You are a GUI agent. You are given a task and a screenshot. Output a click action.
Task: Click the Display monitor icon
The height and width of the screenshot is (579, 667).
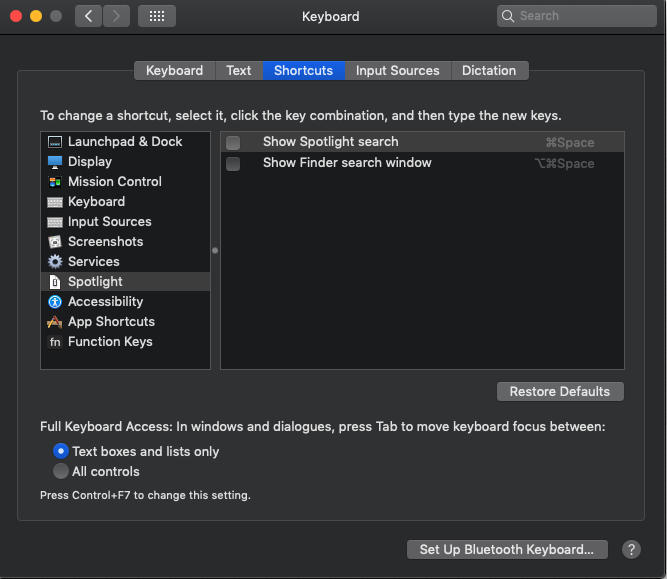pyautogui.click(x=55, y=162)
